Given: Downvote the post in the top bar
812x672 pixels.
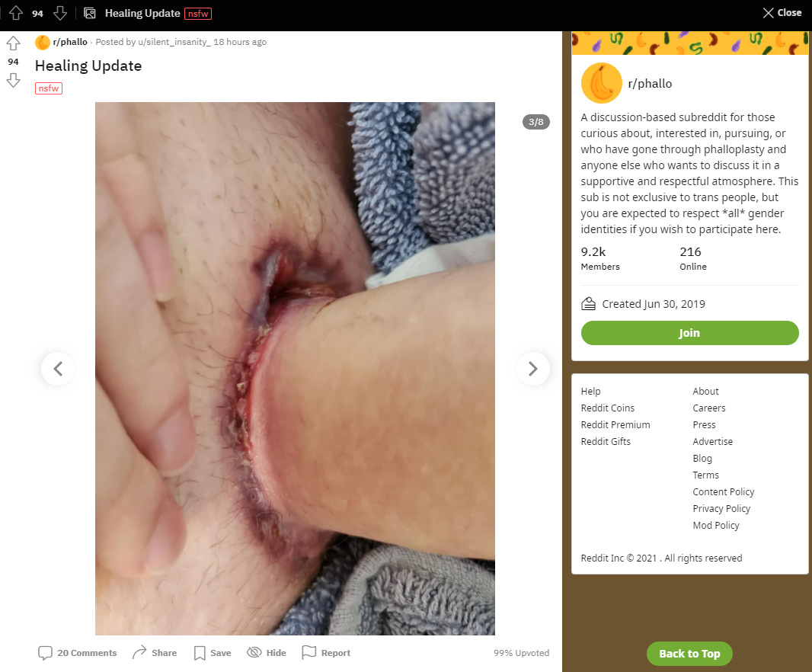Looking at the screenshot, I should click(x=60, y=13).
